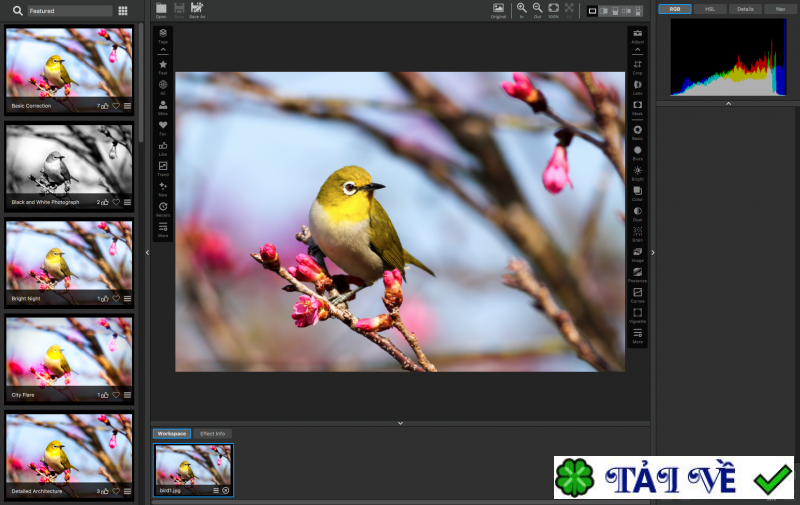Open the Bright adjustment

tap(637, 171)
